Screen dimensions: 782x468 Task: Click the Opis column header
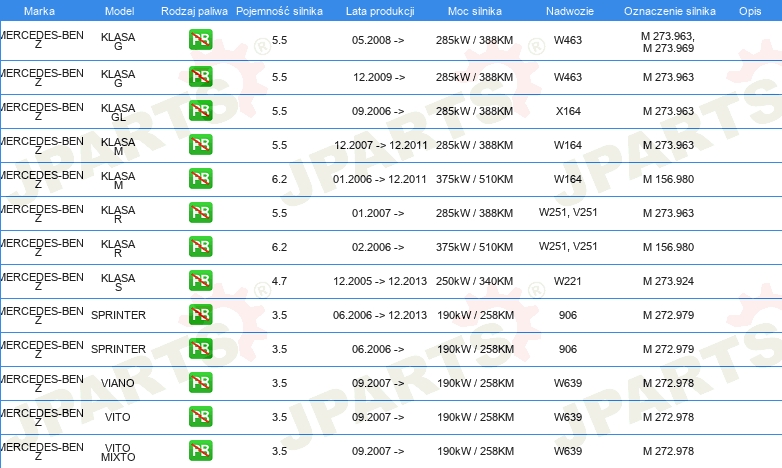click(x=750, y=11)
